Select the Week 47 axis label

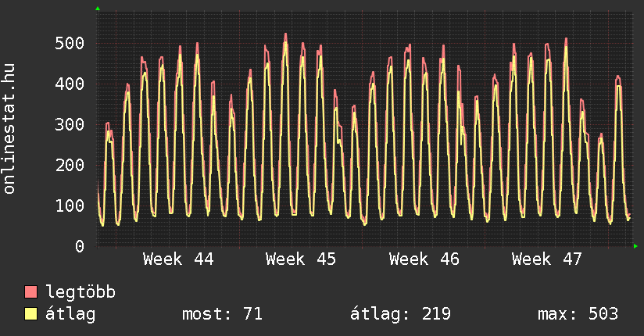click(547, 259)
